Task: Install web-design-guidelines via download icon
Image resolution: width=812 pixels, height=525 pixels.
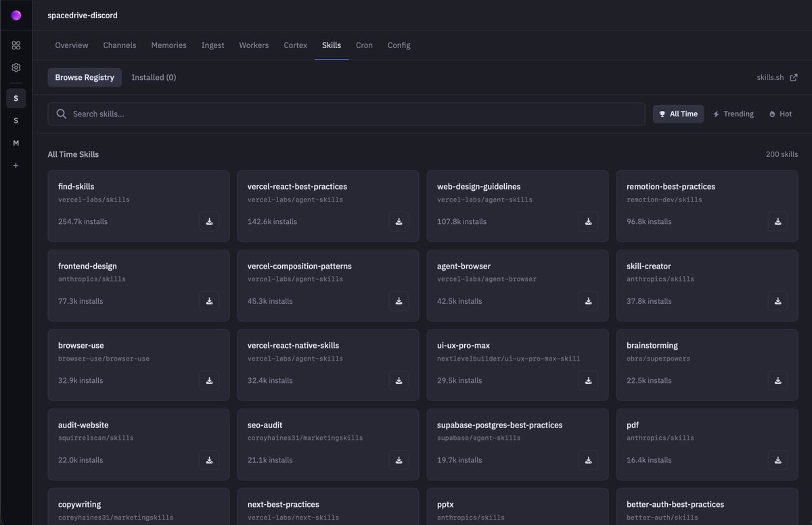Action: point(588,221)
